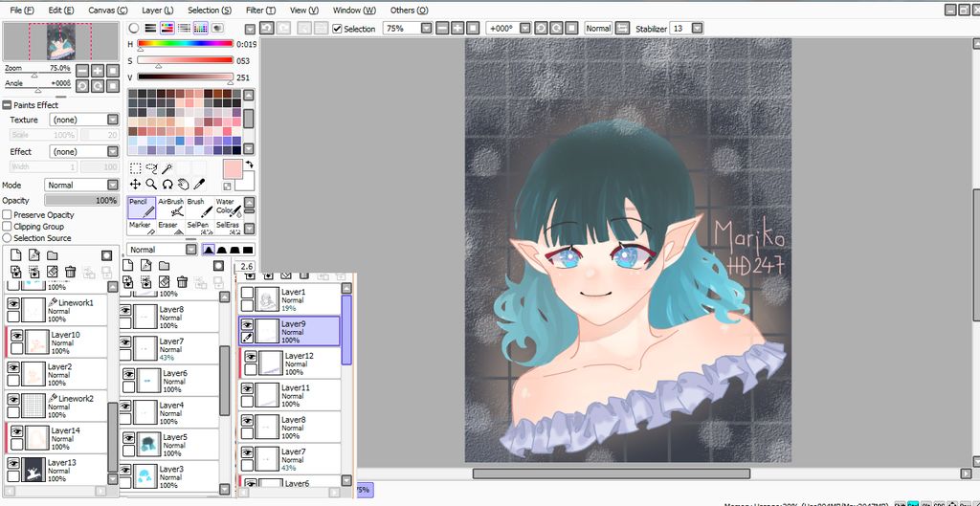Open the Filter menu
This screenshot has width=980, height=506.
(x=260, y=10)
